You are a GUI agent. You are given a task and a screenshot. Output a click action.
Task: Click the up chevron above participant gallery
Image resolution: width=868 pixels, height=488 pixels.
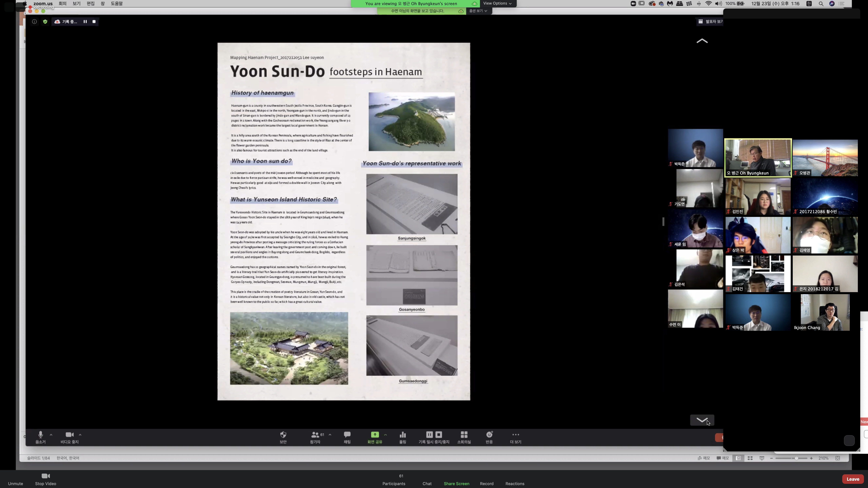click(x=702, y=41)
